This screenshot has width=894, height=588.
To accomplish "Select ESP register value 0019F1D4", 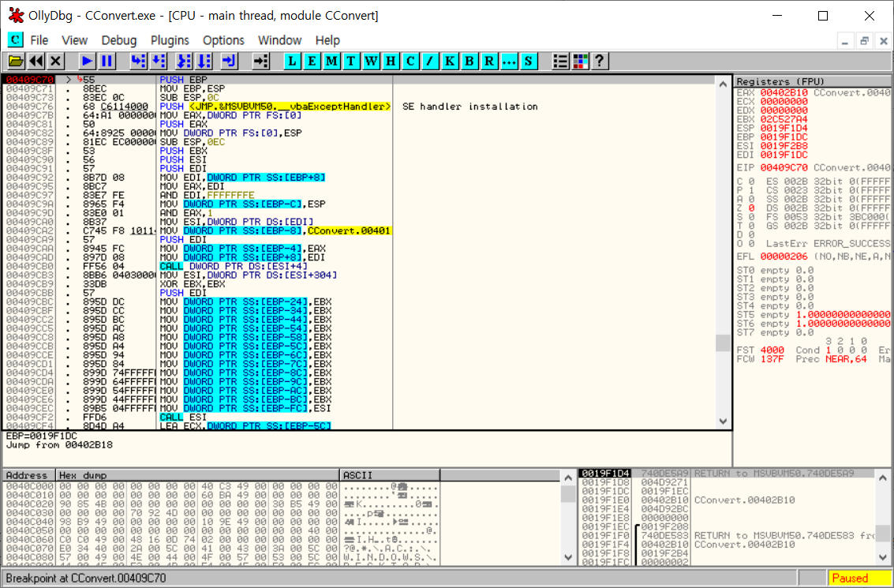I will click(784, 129).
